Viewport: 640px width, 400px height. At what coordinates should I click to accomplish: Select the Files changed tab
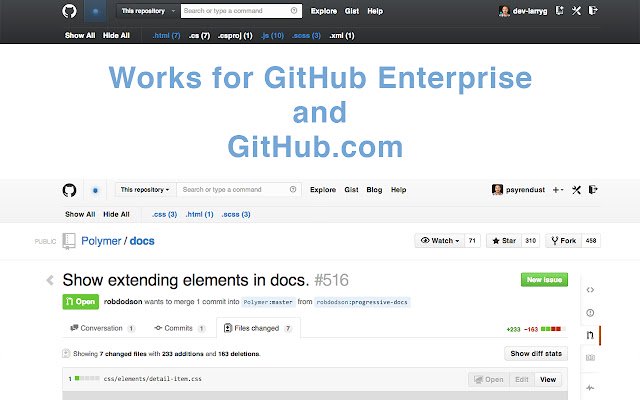tap(258, 328)
